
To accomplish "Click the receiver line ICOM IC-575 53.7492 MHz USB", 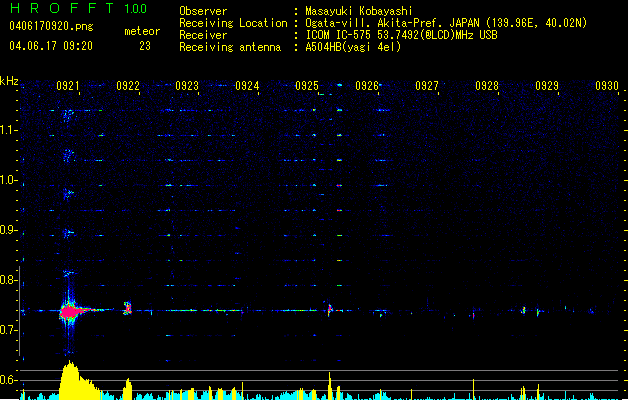I will tap(401, 35).
